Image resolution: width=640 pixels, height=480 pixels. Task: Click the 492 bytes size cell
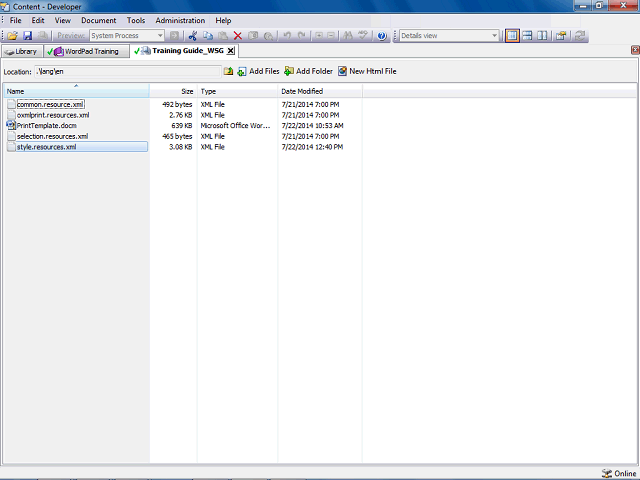coord(177,104)
